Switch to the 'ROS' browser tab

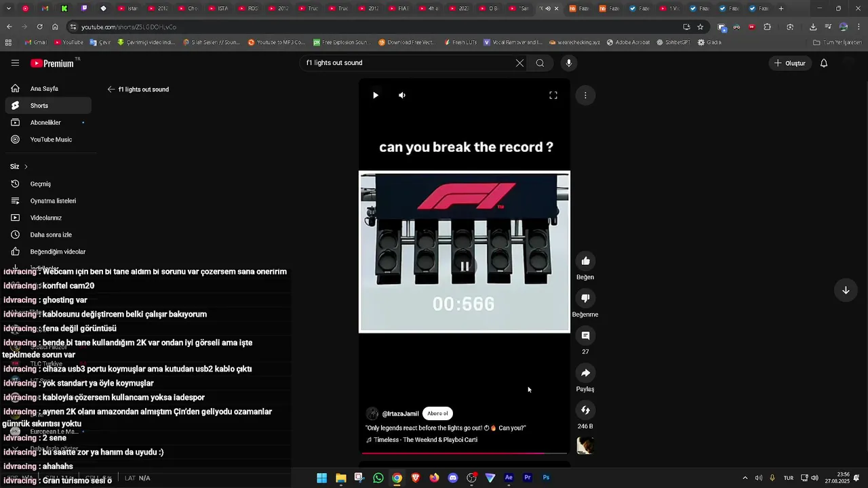[248, 9]
